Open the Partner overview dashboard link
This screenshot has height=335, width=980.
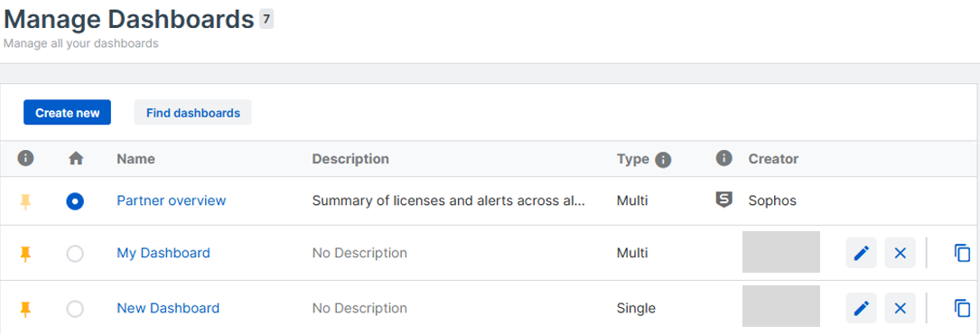click(172, 200)
